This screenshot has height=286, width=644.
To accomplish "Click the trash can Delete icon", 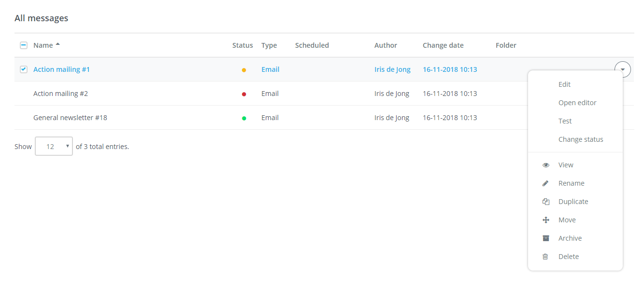I will click(x=545, y=257).
